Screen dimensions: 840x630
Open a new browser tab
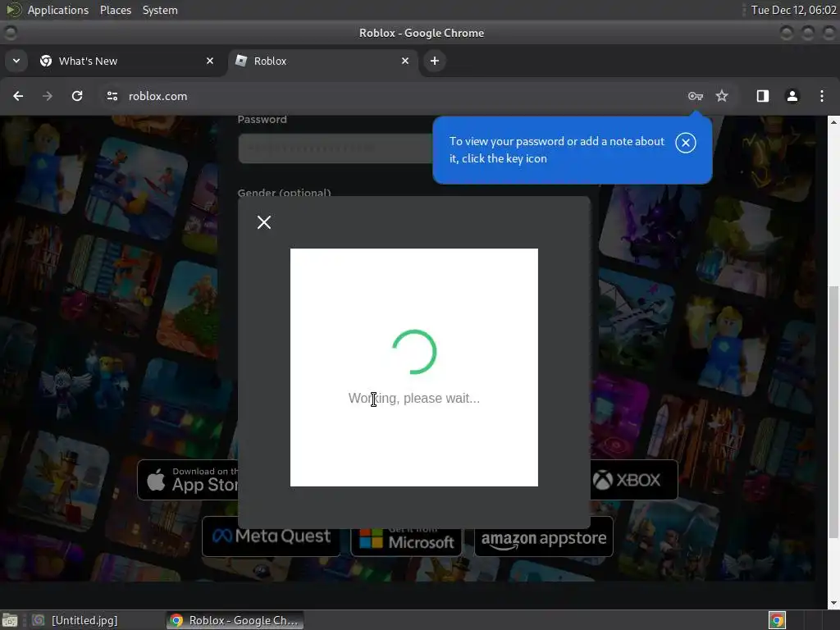[435, 61]
